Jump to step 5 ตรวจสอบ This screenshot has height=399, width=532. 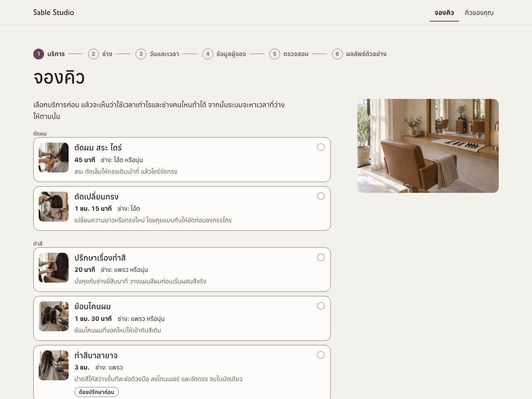pos(289,54)
